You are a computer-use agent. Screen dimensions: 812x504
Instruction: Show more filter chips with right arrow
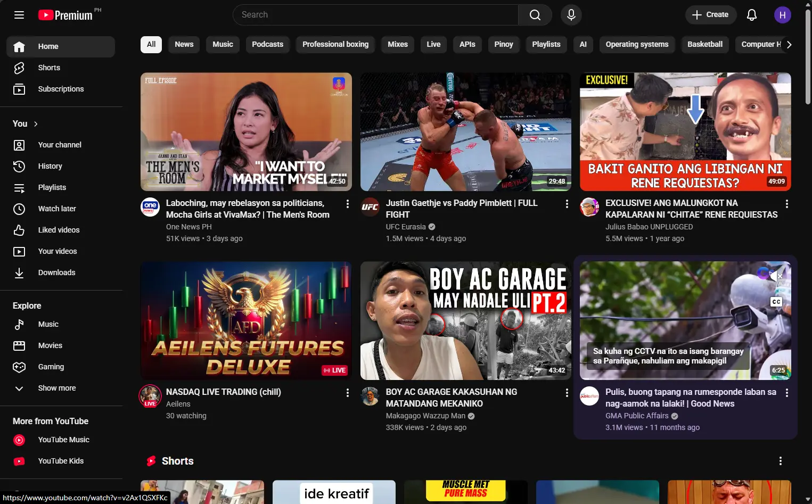coord(789,45)
